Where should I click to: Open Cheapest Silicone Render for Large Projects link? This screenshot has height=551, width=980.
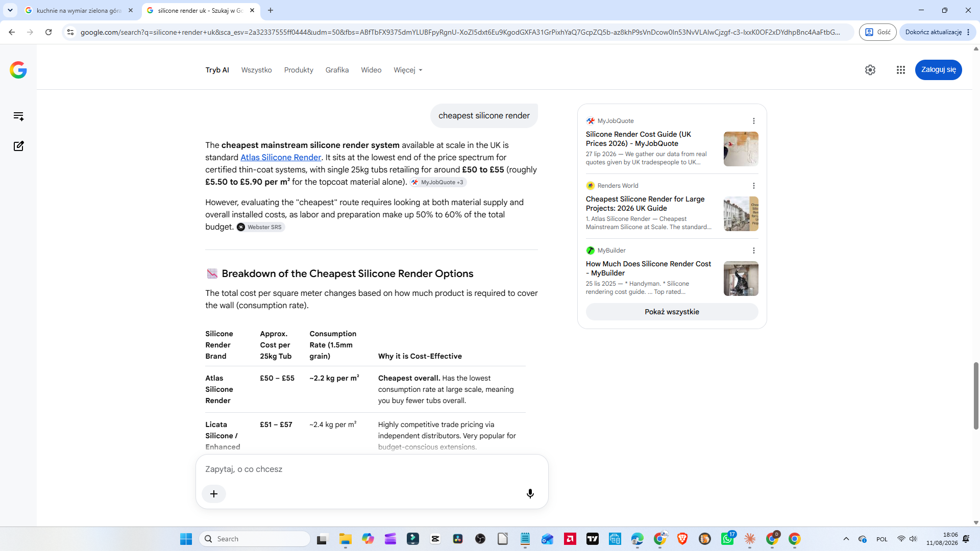pos(645,204)
